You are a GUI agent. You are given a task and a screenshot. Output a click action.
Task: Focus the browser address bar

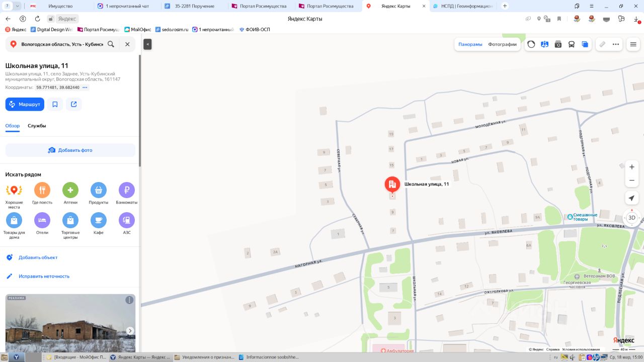tap(305, 19)
